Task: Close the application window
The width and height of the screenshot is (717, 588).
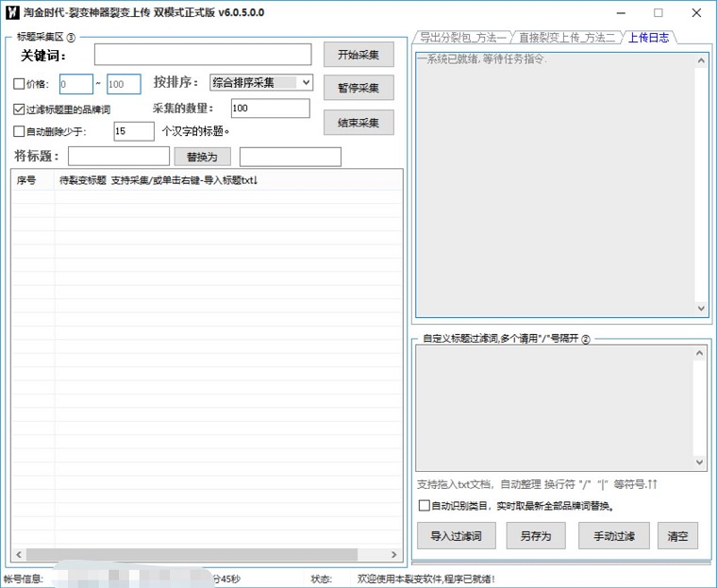Action: point(696,13)
